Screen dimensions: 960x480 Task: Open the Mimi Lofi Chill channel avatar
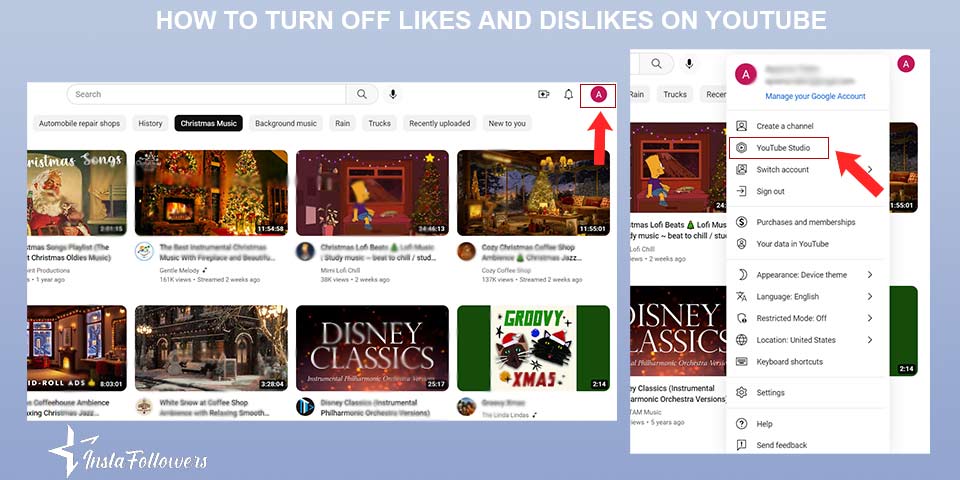coord(305,252)
